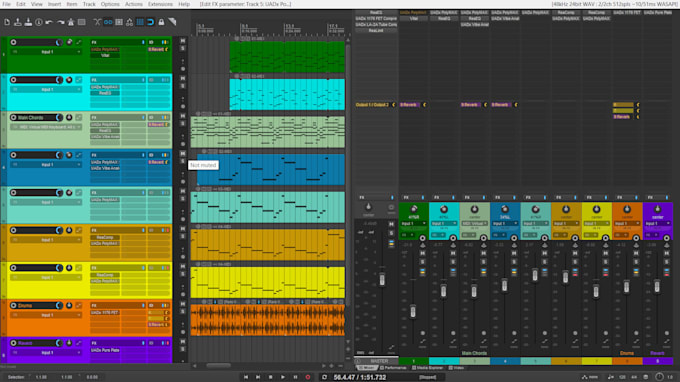680x382 pixels.
Task: Toggle the grid lines toolbar icon
Action: point(140,22)
